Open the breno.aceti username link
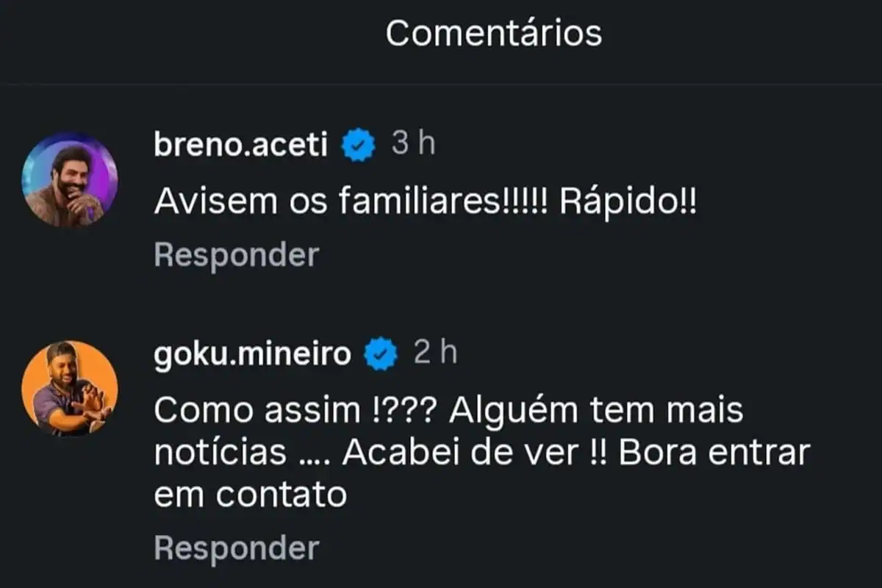882x588 pixels. 240,146
